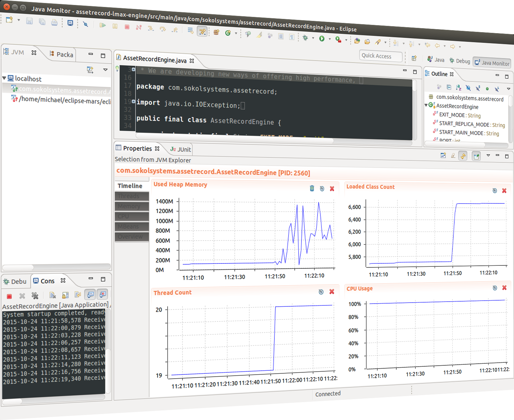
Task: Click the red Terminate icon in main toolbar
Action: point(127,27)
